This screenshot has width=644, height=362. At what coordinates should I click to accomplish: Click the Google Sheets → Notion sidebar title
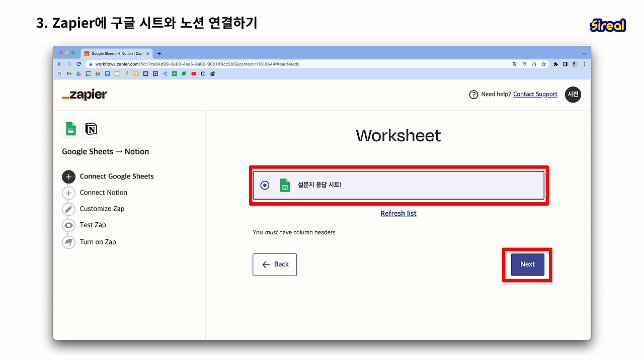pyautogui.click(x=106, y=152)
